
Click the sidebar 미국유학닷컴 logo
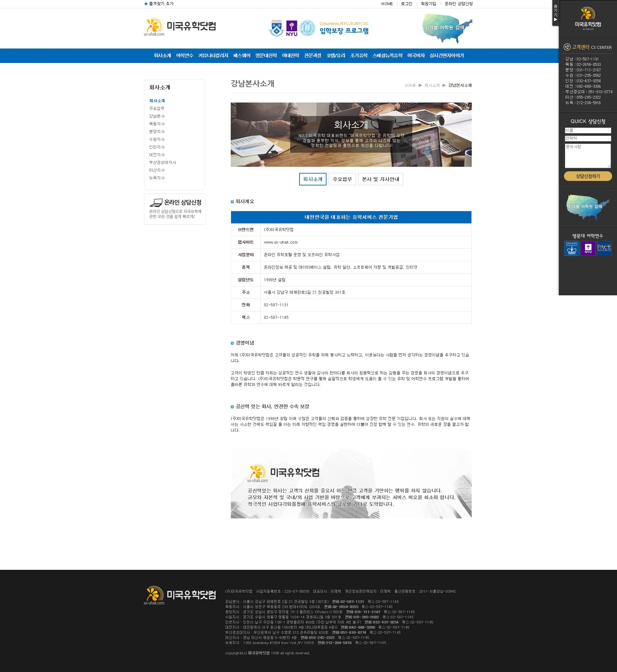point(588,19)
